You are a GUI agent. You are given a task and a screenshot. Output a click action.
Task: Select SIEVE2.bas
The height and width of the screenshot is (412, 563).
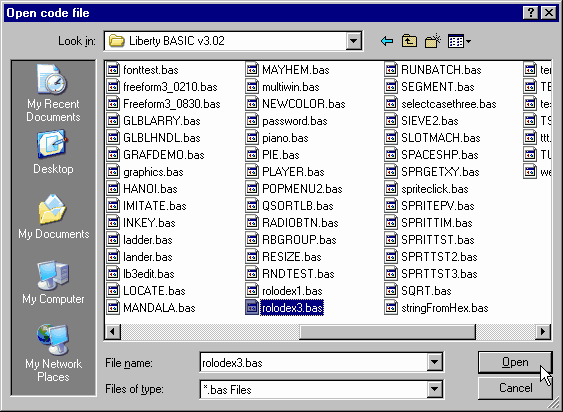(430, 121)
